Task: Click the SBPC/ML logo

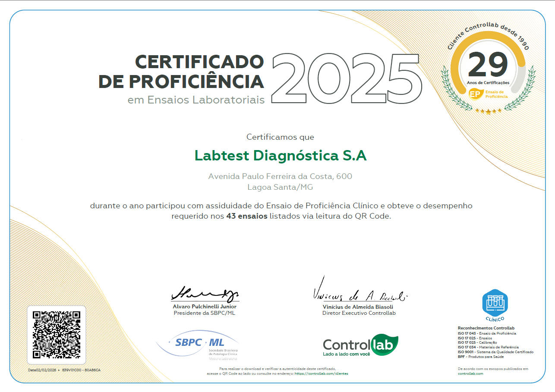Action: pos(199,343)
